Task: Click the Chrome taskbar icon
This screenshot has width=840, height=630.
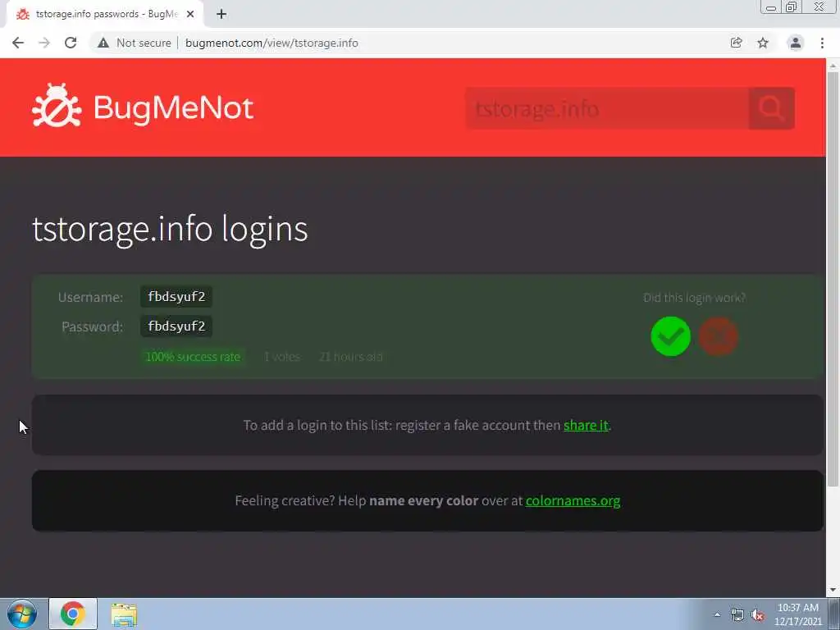Action: point(73,614)
